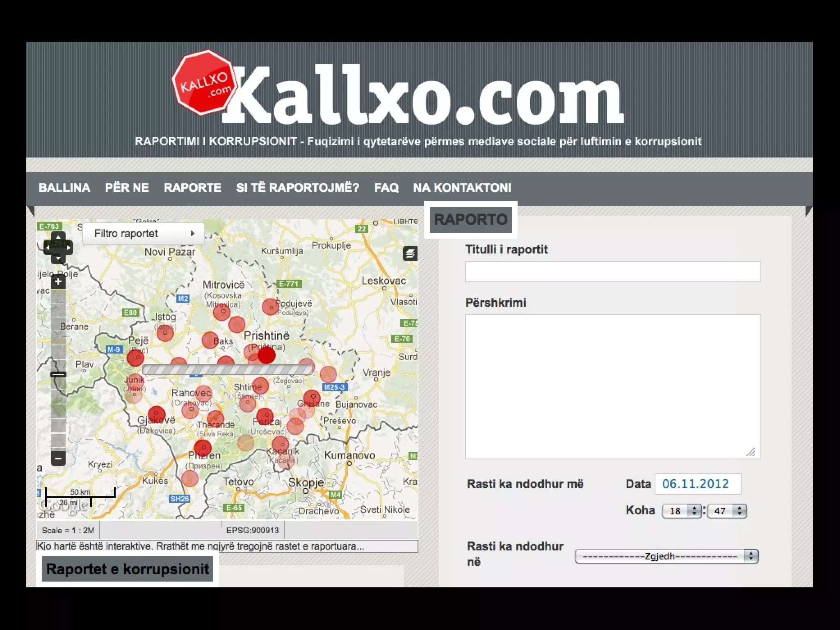840x630 pixels.
Task: Open the Zgjedh location dropdown
Action: 667,556
